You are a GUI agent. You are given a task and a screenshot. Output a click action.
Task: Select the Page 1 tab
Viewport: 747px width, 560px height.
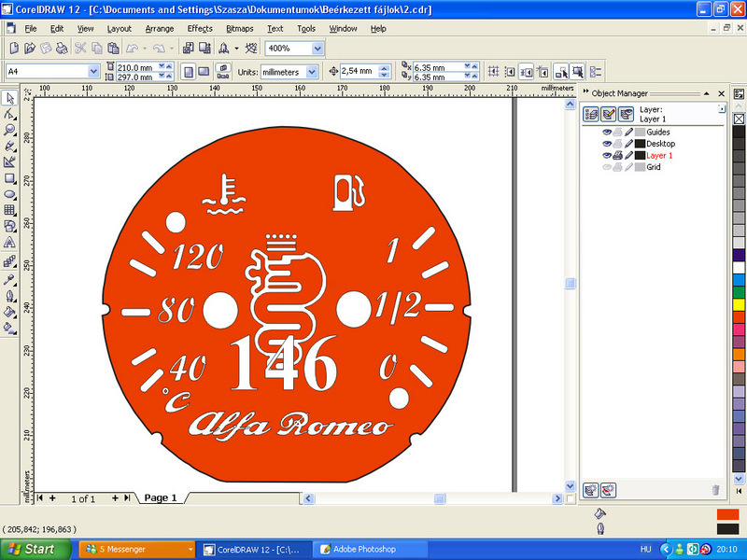[x=161, y=497]
